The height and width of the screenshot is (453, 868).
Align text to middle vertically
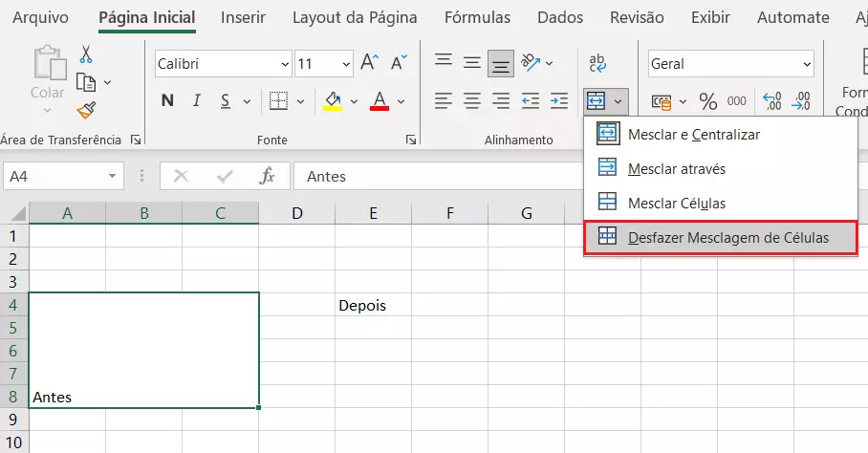tap(472, 62)
